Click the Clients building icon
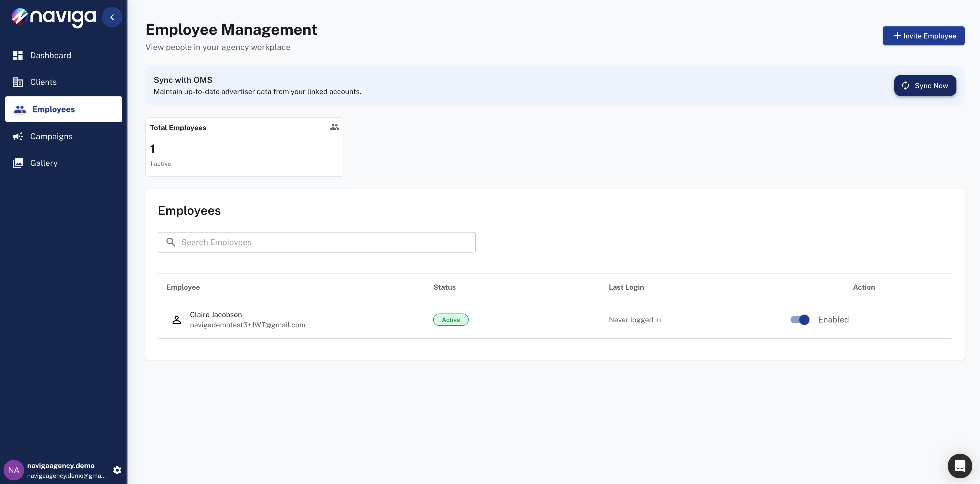The width and height of the screenshot is (980, 484). 18,82
